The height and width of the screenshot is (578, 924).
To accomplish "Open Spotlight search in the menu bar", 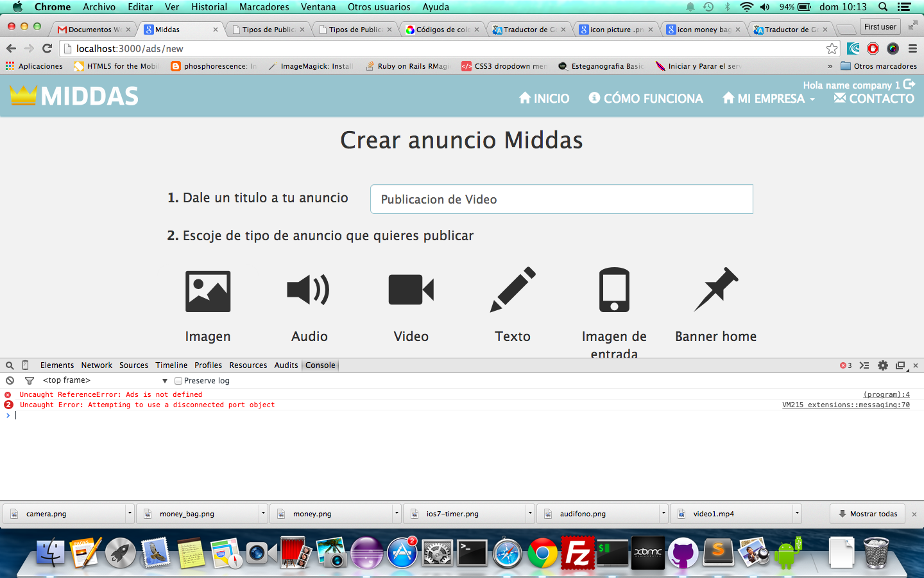I will tap(883, 7).
